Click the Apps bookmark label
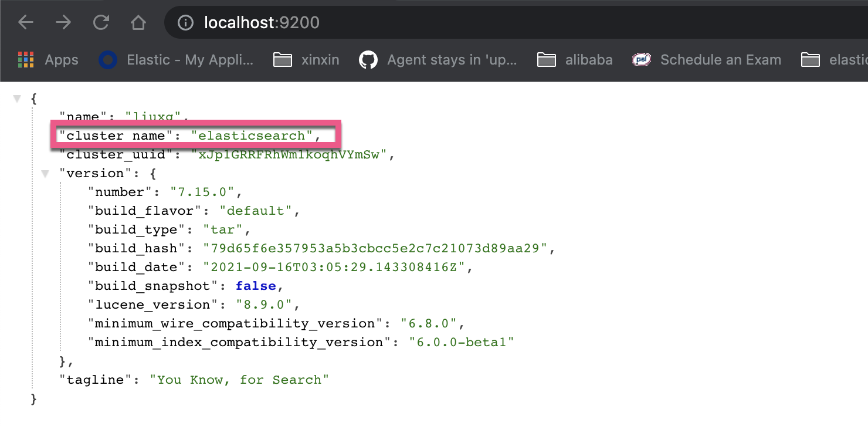The height and width of the screenshot is (426, 868). [62, 60]
